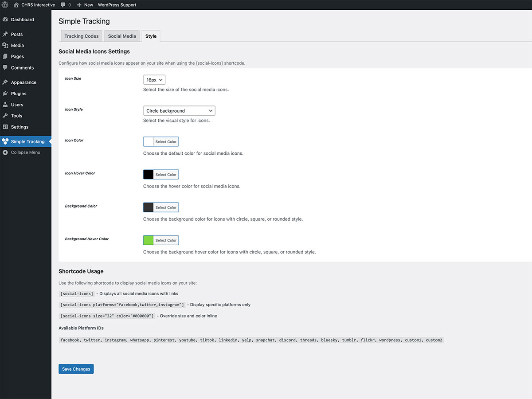
Task: Click the Comments bubble icon in sidebar
Action: [x=5, y=67]
